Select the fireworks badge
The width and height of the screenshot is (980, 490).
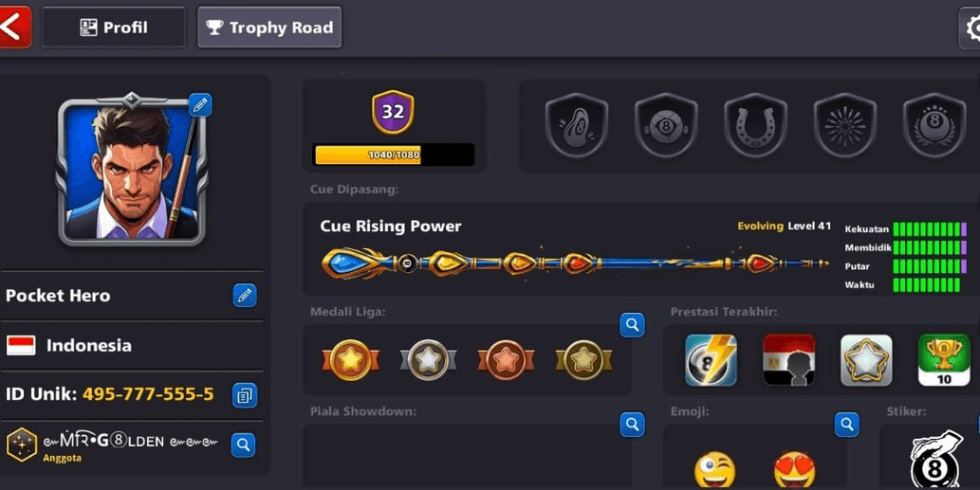pyautogui.click(x=844, y=125)
